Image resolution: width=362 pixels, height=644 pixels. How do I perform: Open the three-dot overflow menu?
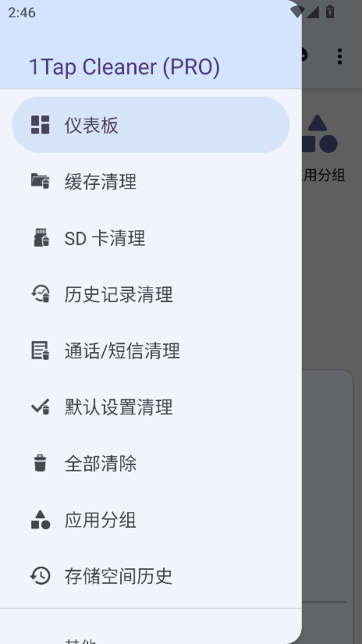(339, 56)
